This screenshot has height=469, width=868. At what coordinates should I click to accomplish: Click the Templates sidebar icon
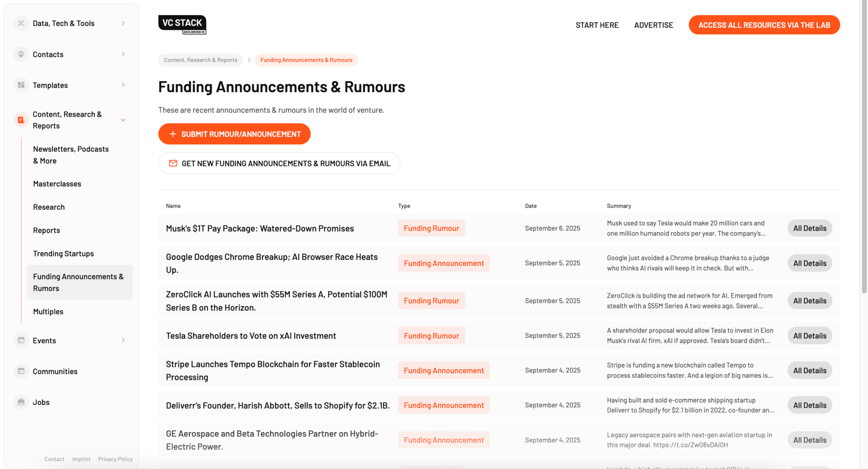(21, 85)
